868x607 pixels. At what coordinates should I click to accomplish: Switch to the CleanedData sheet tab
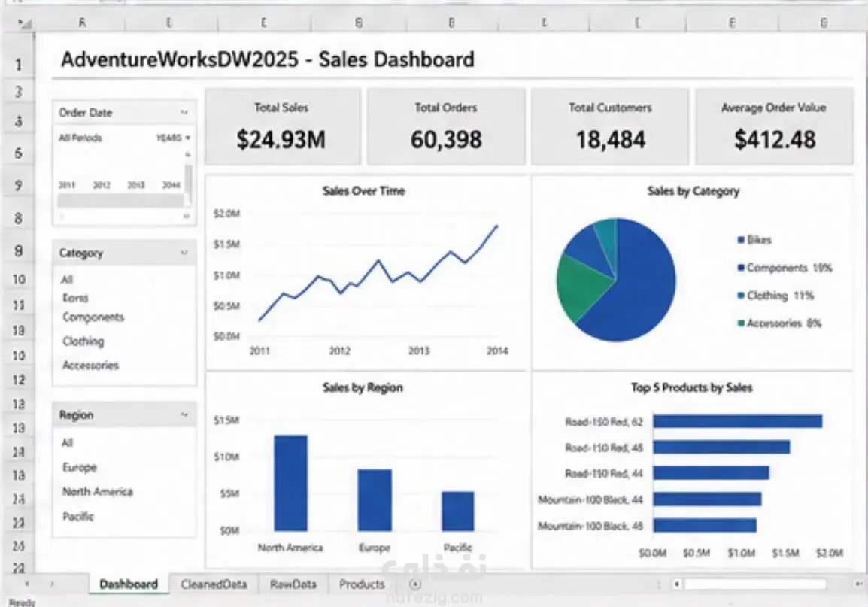214,584
